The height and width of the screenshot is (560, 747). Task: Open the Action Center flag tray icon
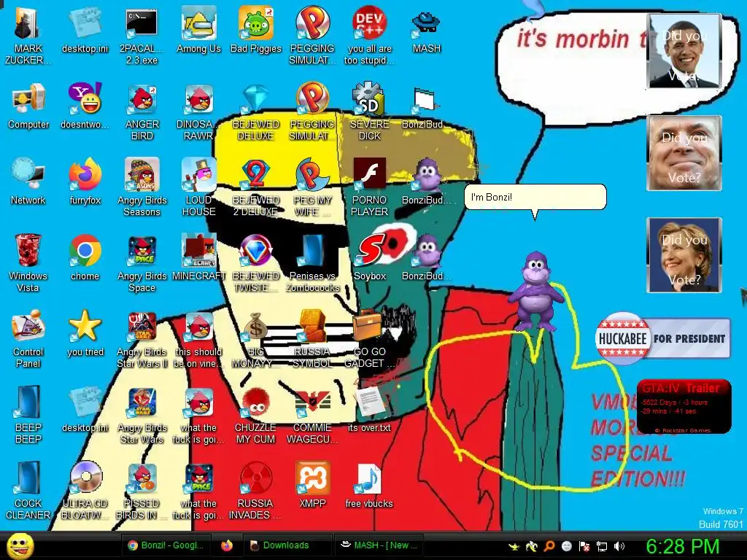(x=584, y=546)
